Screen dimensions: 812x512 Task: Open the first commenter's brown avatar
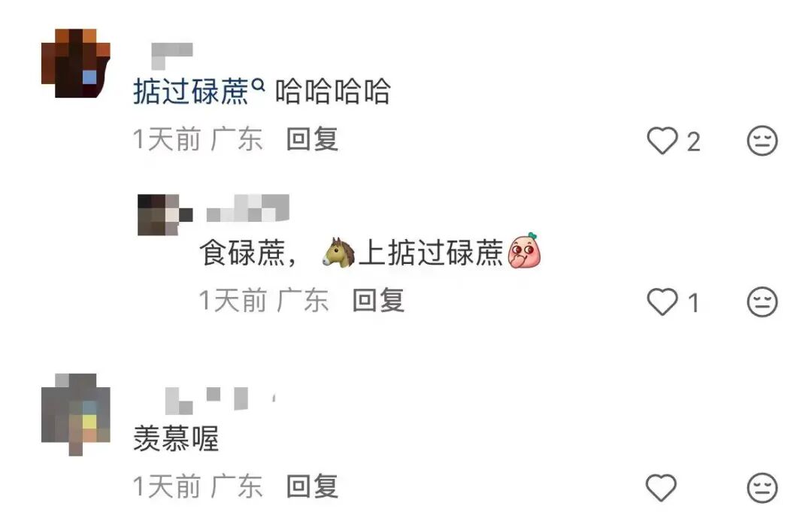click(x=76, y=63)
